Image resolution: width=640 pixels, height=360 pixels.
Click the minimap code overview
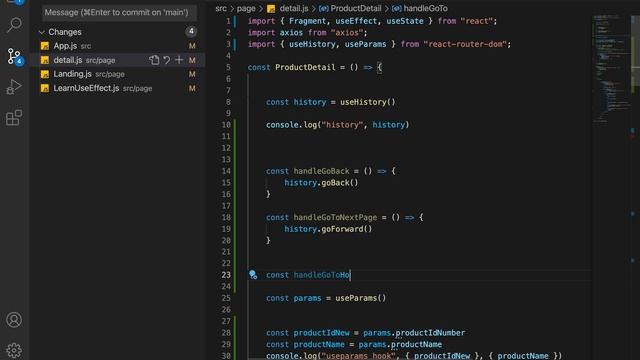tap(611, 69)
